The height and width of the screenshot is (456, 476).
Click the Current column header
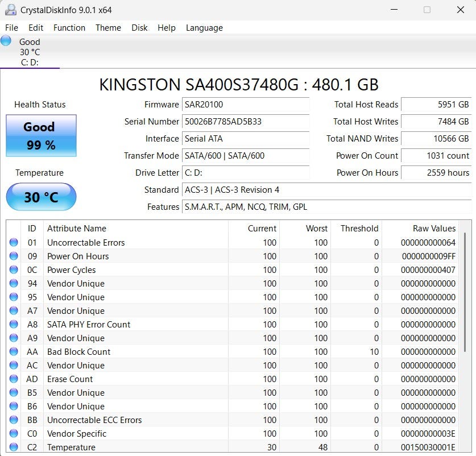point(254,229)
